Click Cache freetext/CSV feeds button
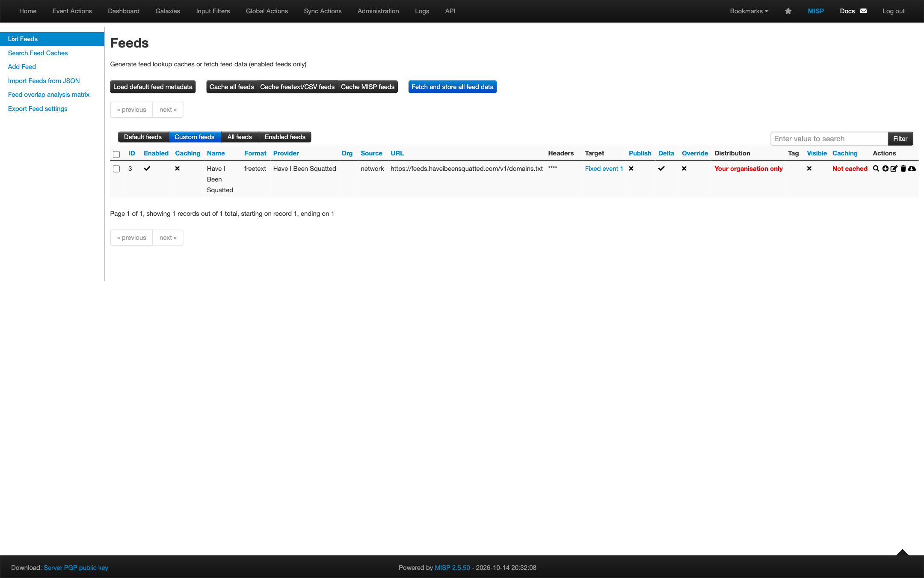 [297, 87]
